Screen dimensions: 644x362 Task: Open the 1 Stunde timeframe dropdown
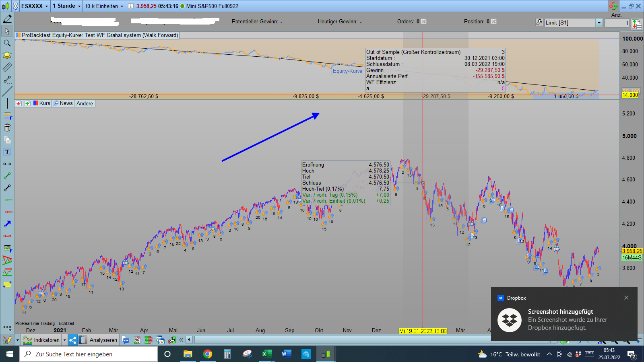click(66, 6)
